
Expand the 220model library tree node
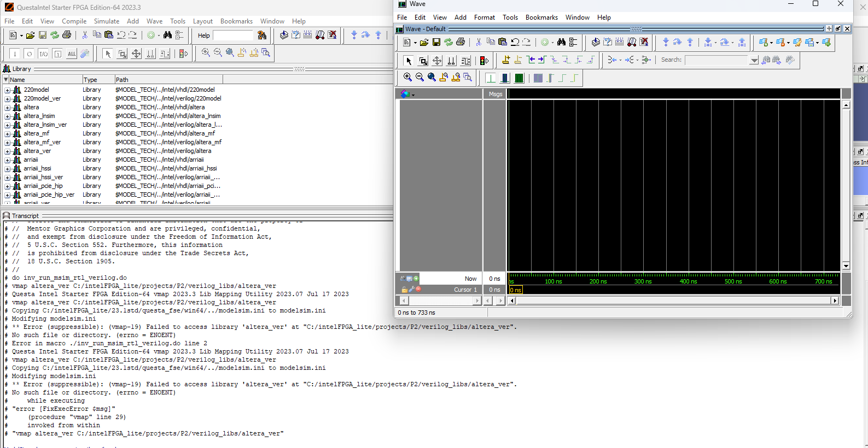pos(8,90)
